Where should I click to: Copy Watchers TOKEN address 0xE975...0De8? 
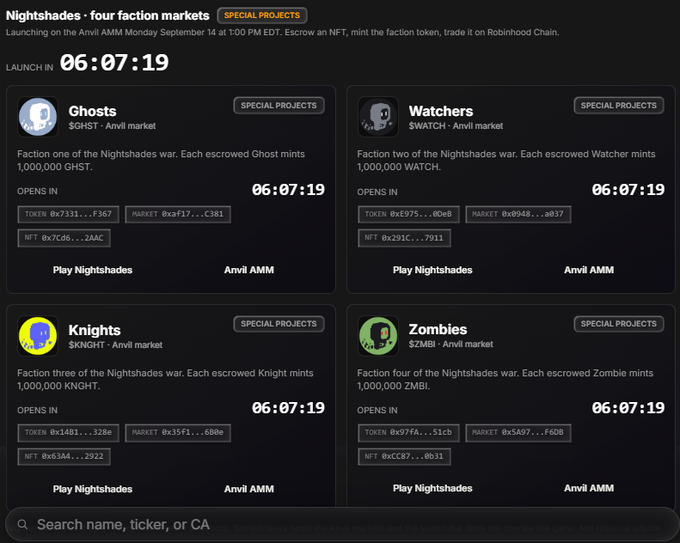[409, 214]
